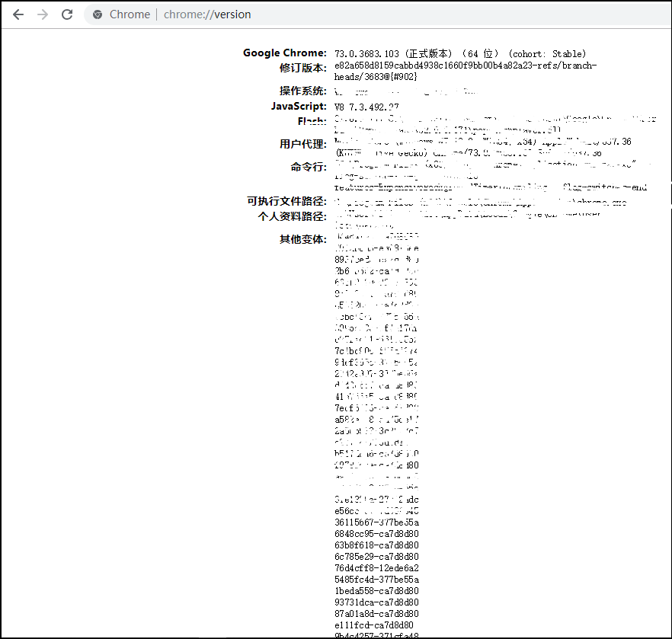Focus the address bar showing chrome://version
The height and width of the screenshot is (639, 672).
(x=377, y=14)
